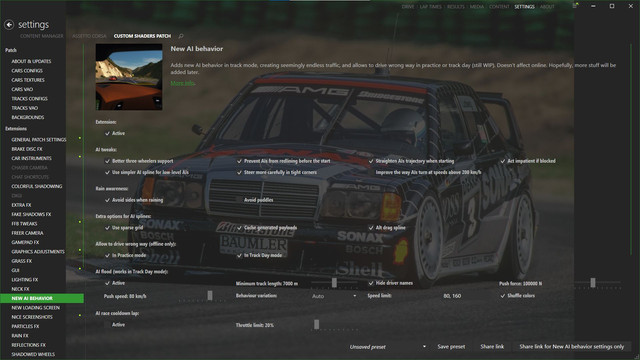Click the Throttle limit slider handle
Viewport: 640px width, 360px height.
click(x=316, y=324)
